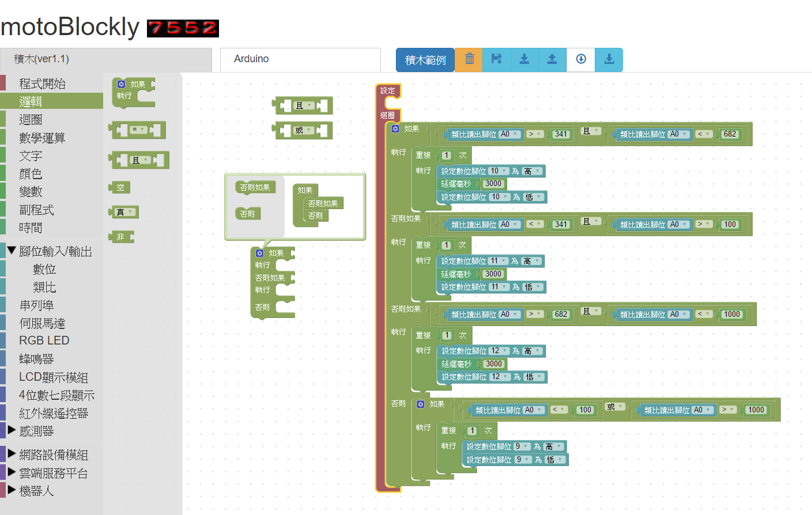Open the = comparison dropdown in the flyout
Viewport: 812px width, 515px height.
click(x=138, y=130)
